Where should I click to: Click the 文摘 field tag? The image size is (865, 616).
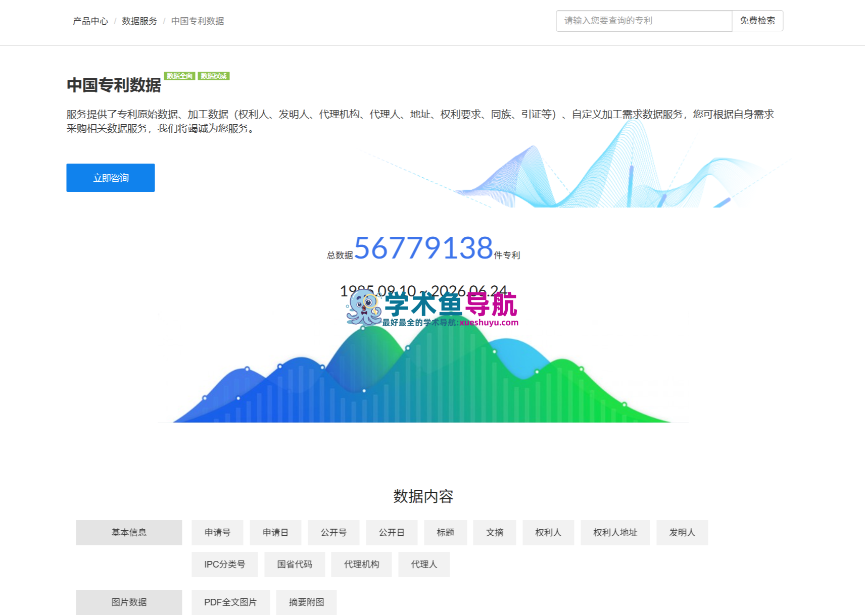coord(495,532)
